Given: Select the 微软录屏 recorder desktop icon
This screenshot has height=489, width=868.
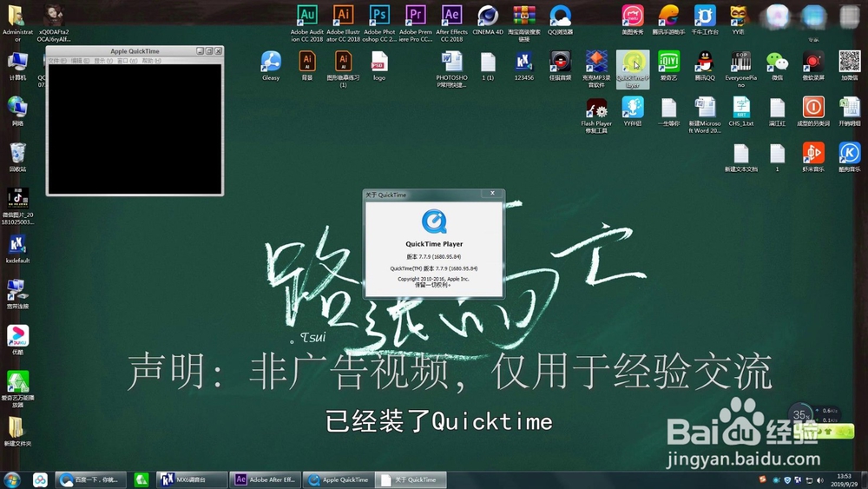Looking at the screenshot, I should pyautogui.click(x=813, y=66).
